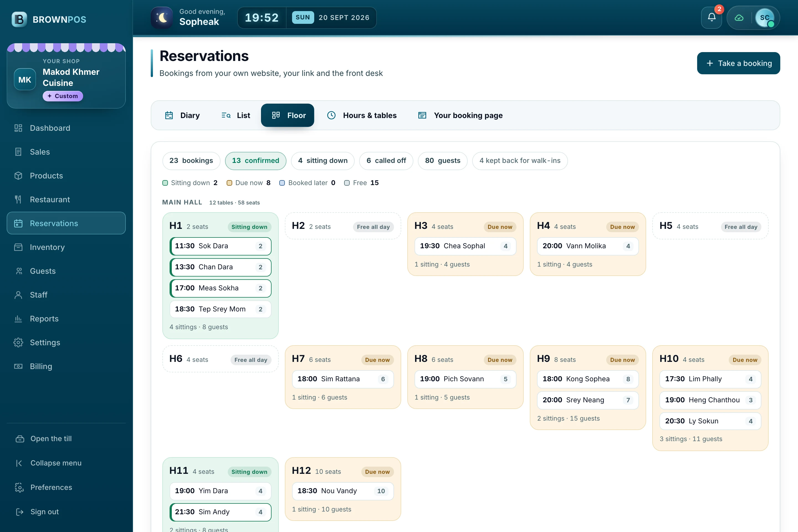Click the BrownPOS logo icon

point(19,19)
